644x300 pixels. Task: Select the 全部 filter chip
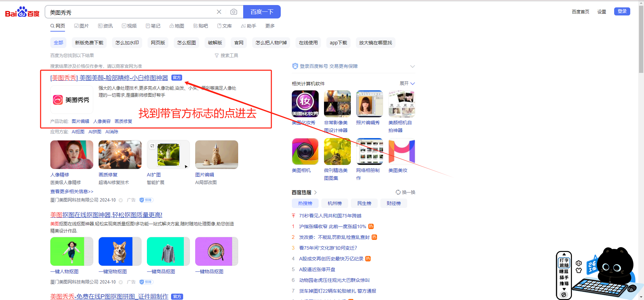tap(58, 43)
